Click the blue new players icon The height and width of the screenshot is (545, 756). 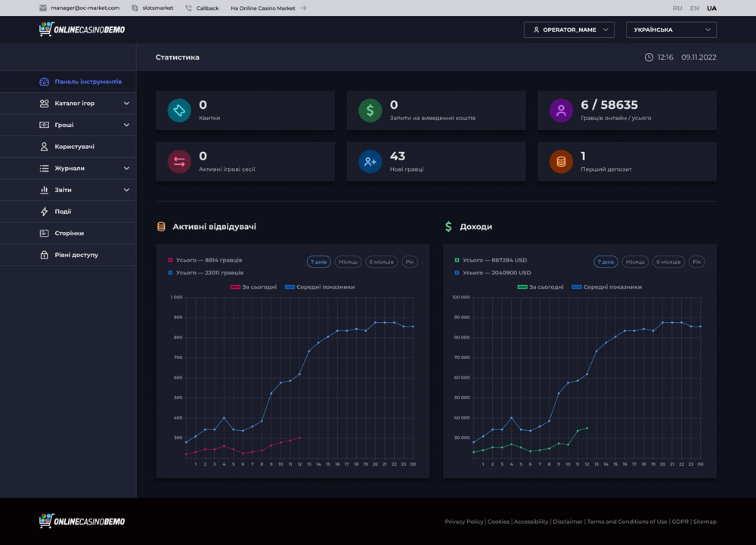370,162
